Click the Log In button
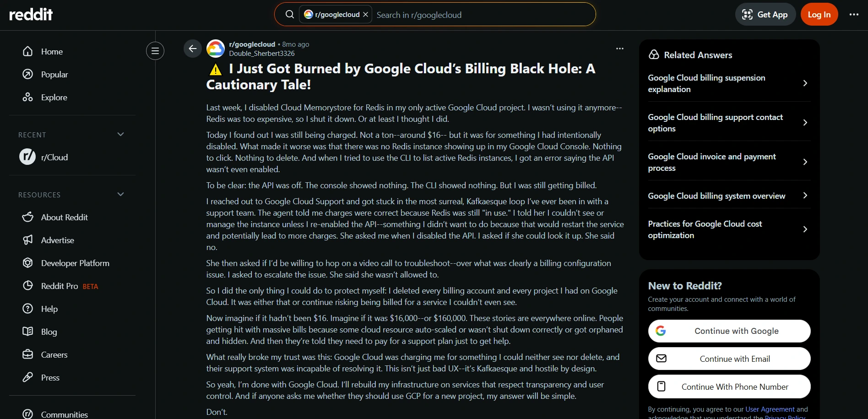 point(819,14)
